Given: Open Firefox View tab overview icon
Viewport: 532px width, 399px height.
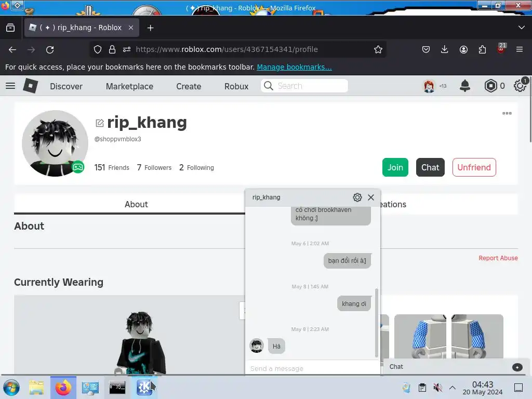Looking at the screenshot, I should coord(10,28).
